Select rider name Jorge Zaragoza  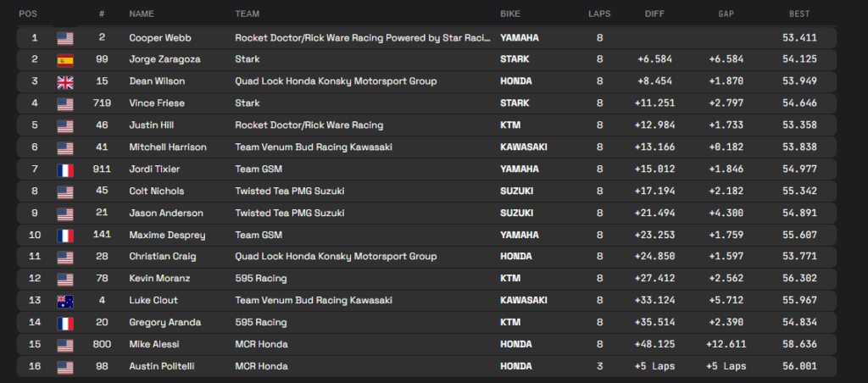tap(165, 59)
